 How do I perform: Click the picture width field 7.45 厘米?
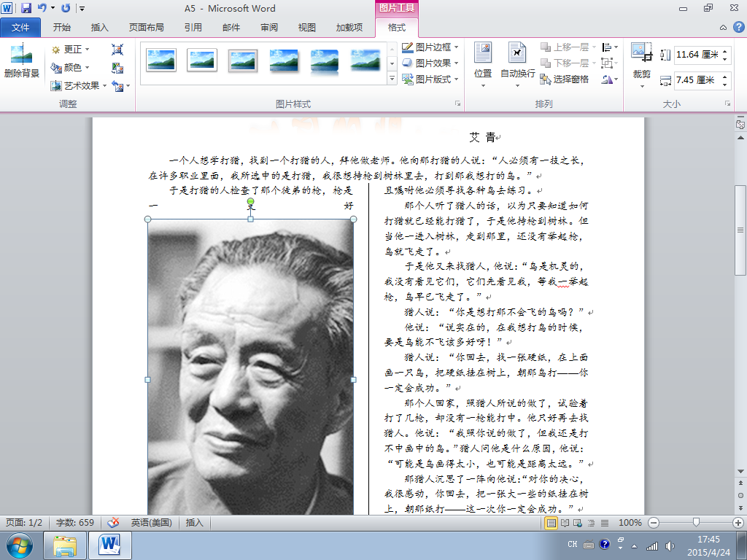point(697,80)
